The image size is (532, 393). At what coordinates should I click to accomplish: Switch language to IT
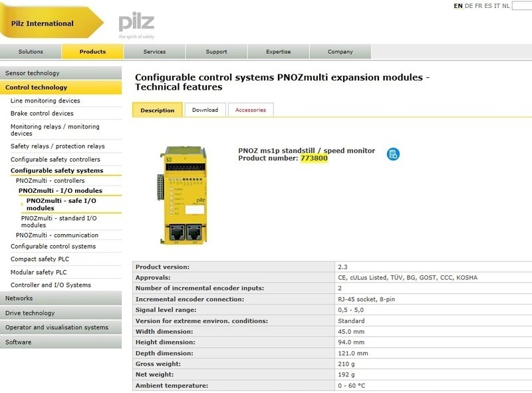pos(497,6)
